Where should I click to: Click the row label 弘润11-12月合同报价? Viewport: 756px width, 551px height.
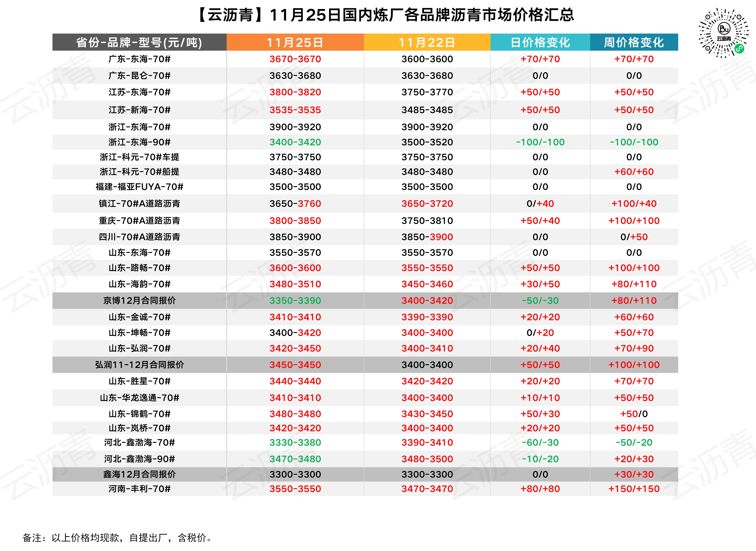point(139,365)
